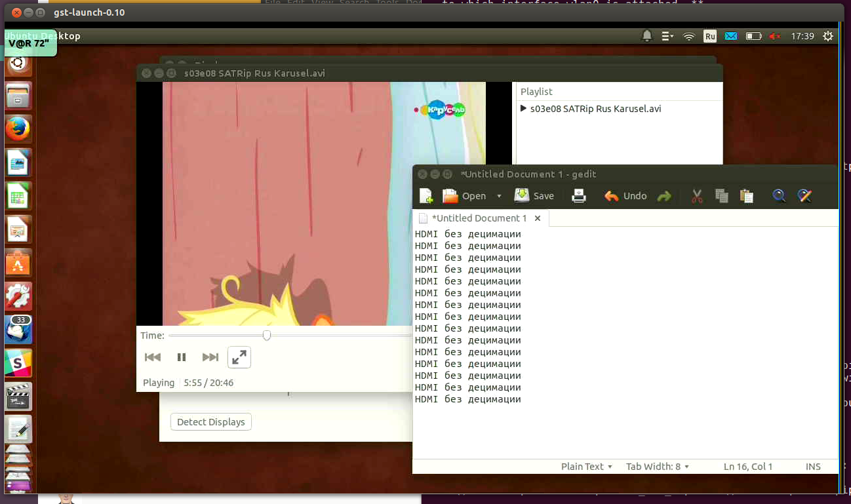Image resolution: width=851 pixels, height=504 pixels.
Task: Click the s03e08 SATRip Rus Karusel.avi title bar
Action: point(429,73)
